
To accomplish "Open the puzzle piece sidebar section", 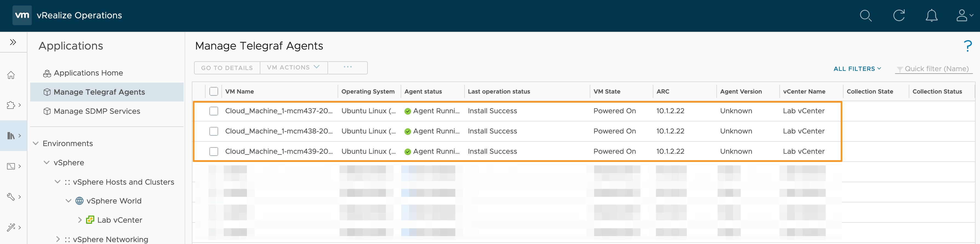I will click(x=11, y=105).
